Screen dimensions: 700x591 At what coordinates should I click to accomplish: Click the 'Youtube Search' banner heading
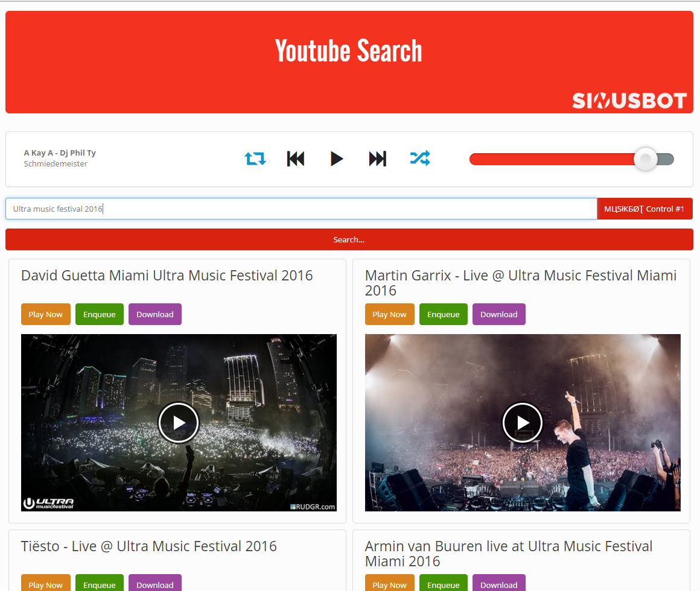click(349, 51)
